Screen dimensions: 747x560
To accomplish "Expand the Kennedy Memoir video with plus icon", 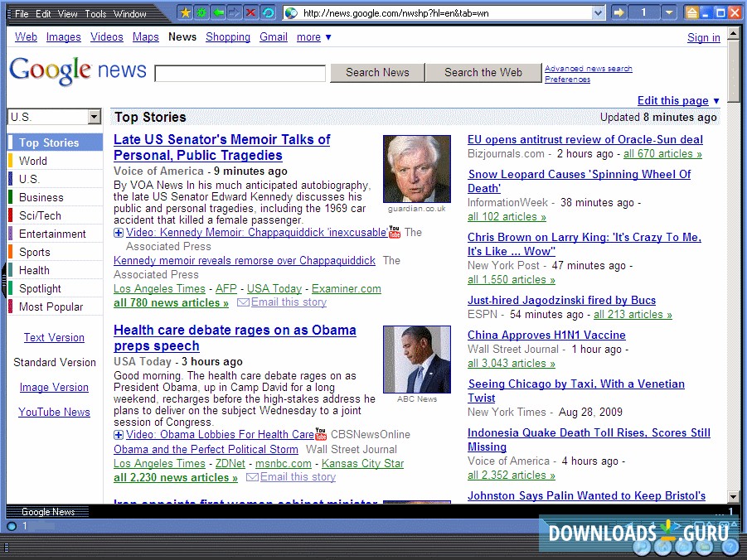I will 119,233.
